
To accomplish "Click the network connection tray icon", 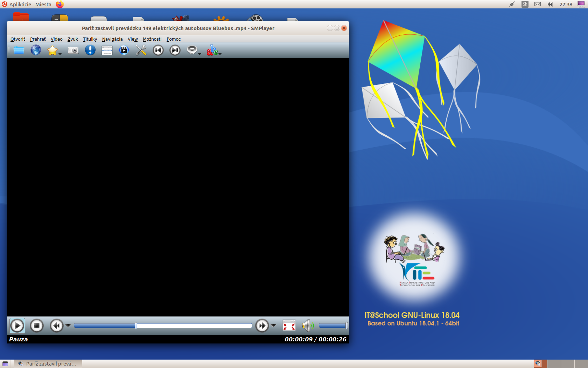I will [x=512, y=4].
